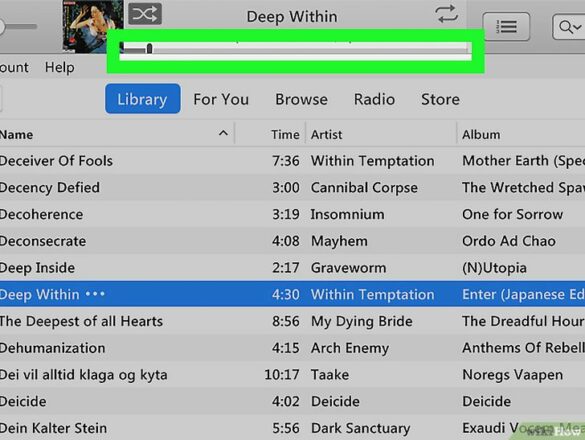Click artist Taake

click(x=330, y=375)
